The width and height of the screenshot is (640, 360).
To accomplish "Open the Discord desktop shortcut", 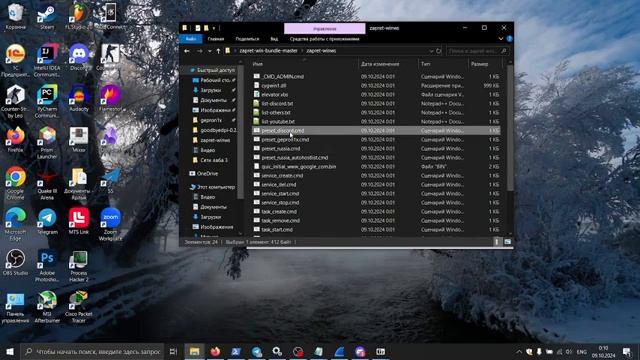I will (79, 58).
